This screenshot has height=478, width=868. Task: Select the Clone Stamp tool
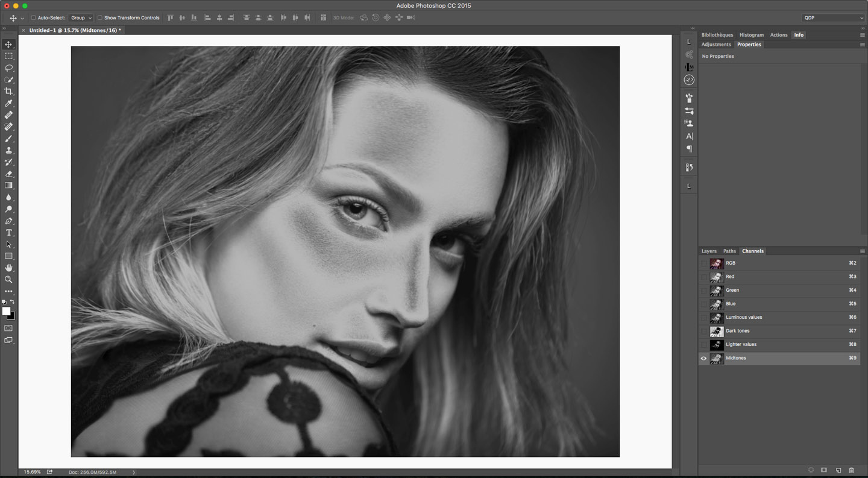[x=8, y=151]
